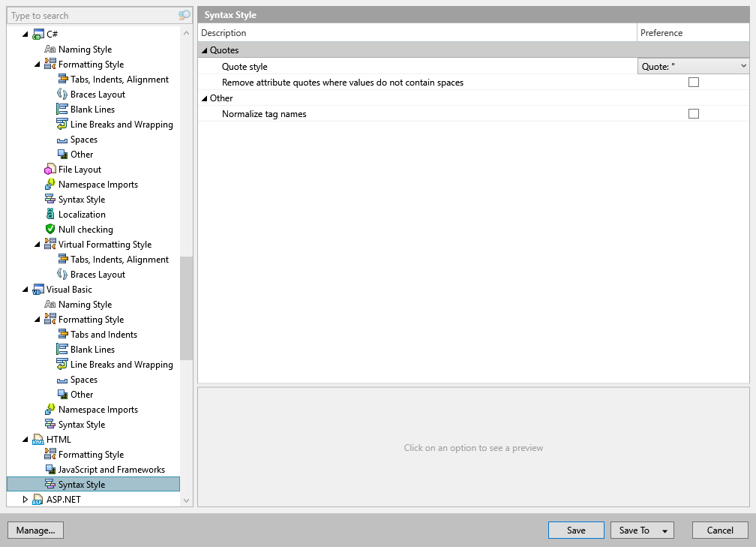Open the File Layout icon entry
This screenshot has height=547, width=756.
pos(50,170)
